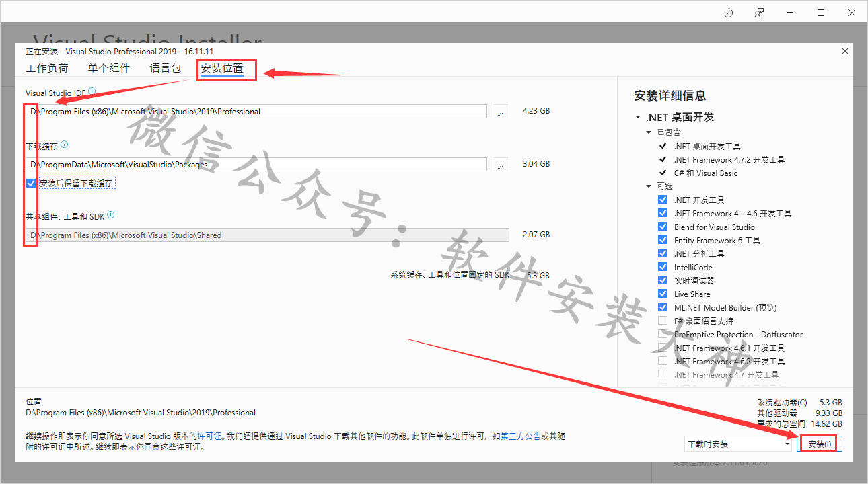Browse for the Visual Studio IDE install folder
Viewport: 868px width, 484px height.
point(501,112)
